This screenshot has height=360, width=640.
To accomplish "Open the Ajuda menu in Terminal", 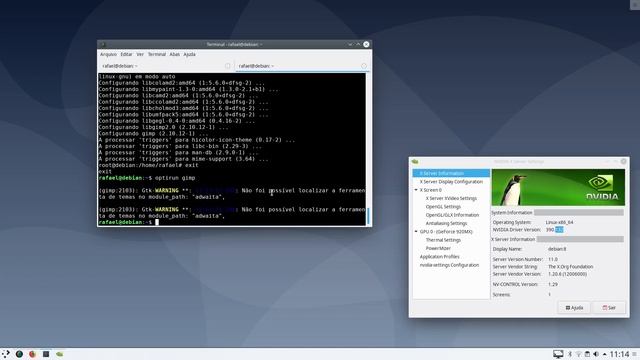I will (x=189, y=54).
